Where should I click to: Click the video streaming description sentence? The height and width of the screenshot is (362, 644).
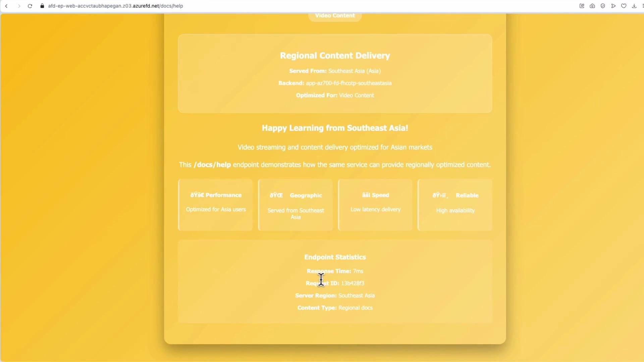pyautogui.click(x=335, y=147)
